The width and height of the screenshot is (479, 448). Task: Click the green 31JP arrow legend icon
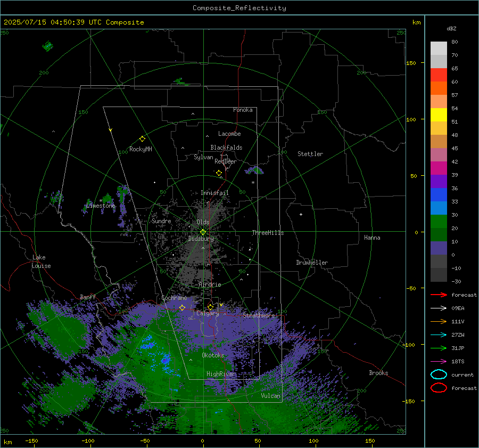[x=439, y=348]
